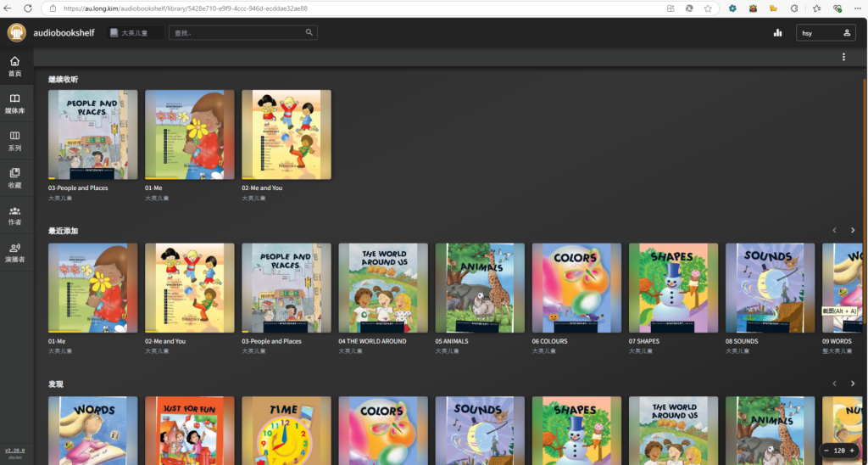
Task: Click 发现 section heading
Action: click(x=56, y=384)
